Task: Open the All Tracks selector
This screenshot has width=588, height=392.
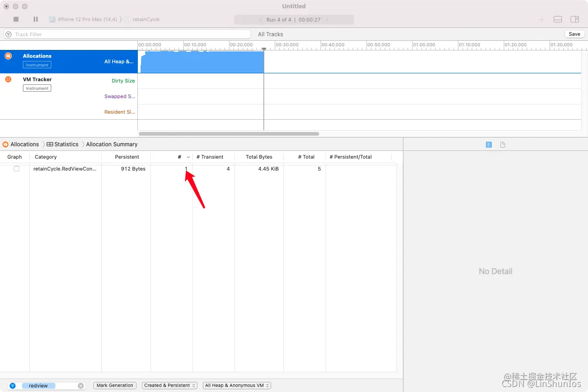Action: tap(270, 34)
